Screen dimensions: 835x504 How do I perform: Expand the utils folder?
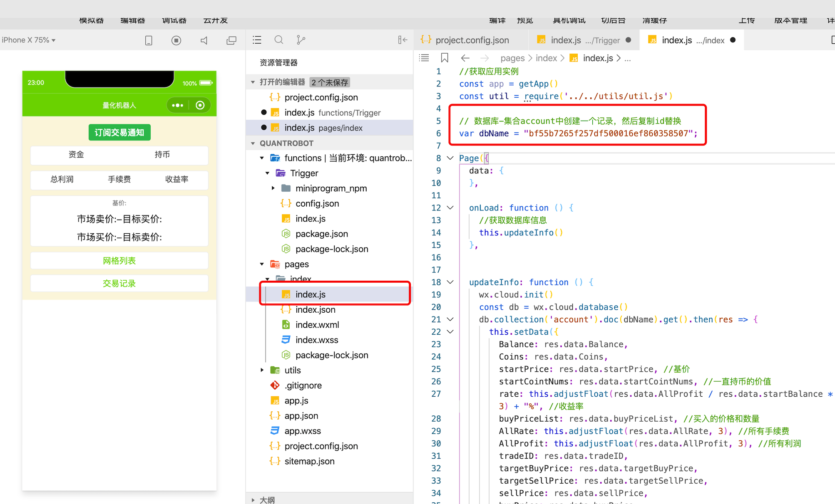coord(262,370)
